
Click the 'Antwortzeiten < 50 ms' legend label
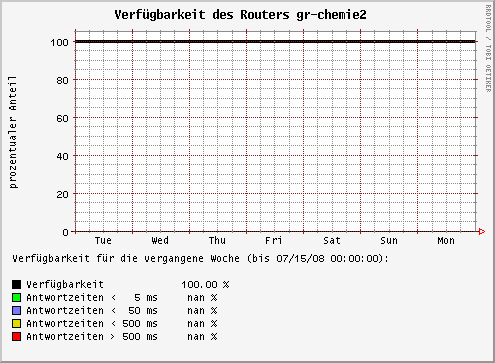click(92, 311)
